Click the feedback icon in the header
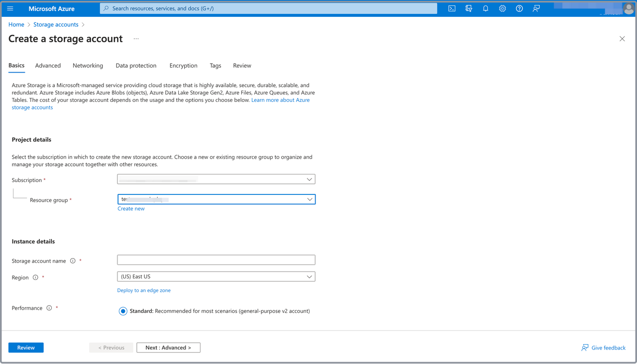This screenshot has height=364, width=637. coord(536,8)
